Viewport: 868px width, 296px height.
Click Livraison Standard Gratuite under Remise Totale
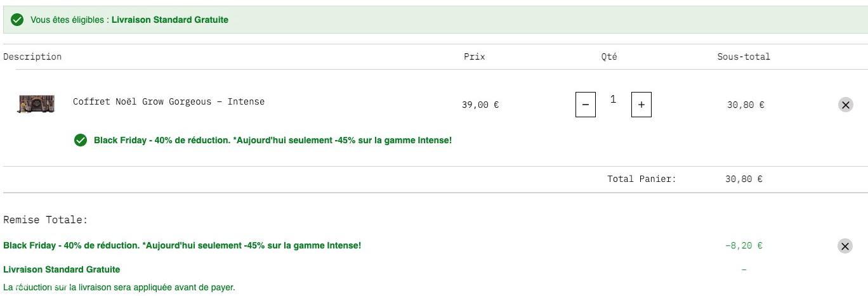click(62, 269)
